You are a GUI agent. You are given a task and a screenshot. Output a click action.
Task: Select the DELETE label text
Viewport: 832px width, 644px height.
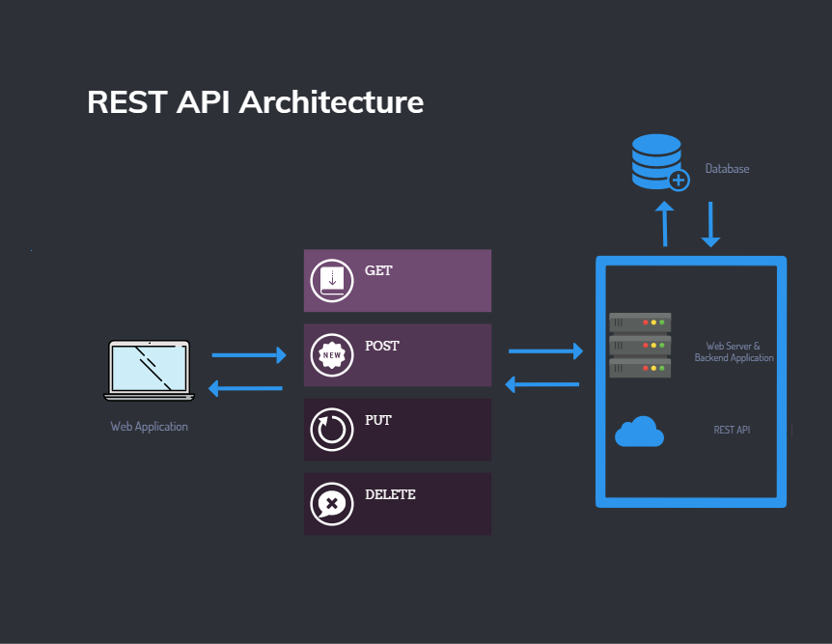(x=390, y=494)
